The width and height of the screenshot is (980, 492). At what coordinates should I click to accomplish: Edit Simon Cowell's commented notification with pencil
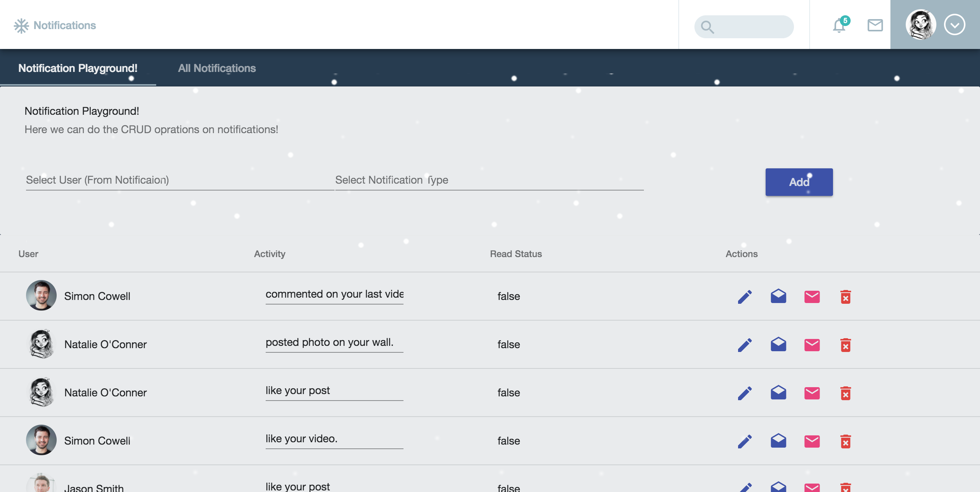click(x=745, y=297)
